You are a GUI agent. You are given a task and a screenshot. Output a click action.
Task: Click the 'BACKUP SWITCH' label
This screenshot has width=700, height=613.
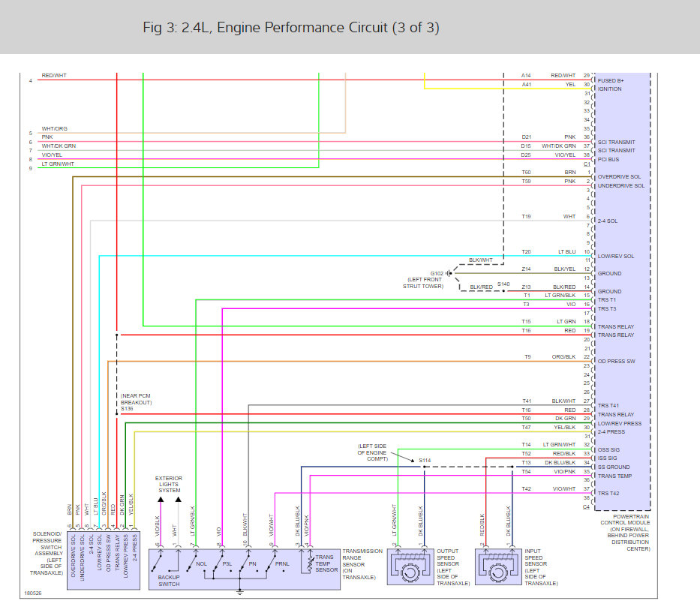tap(169, 581)
